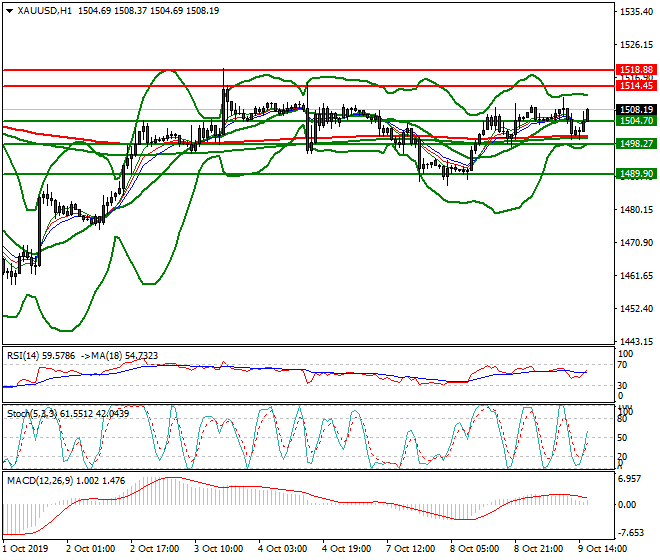The height and width of the screenshot is (560, 660).
Task: Click the current price label 1508.19
Action: [636, 110]
